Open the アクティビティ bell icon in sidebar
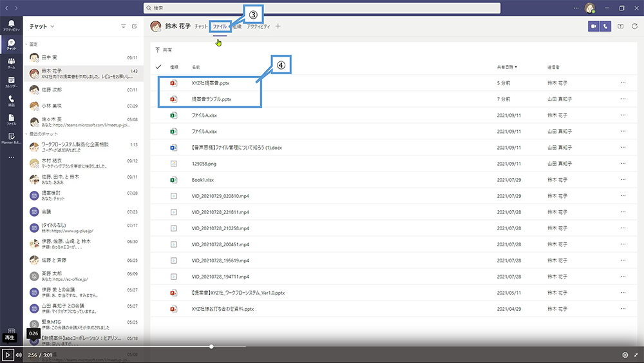This screenshot has width=644, height=363. [x=11, y=26]
